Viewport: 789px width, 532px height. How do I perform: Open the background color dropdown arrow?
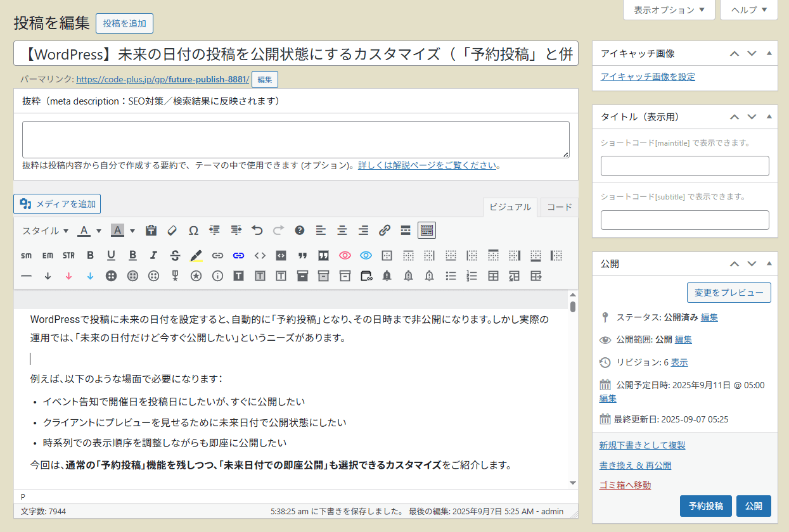[x=132, y=231]
